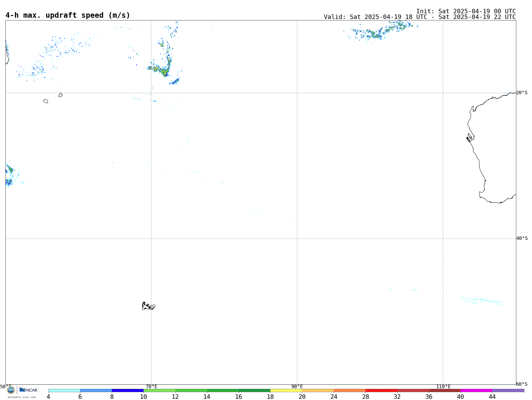Click the 40°S latitude label

(x=522, y=238)
